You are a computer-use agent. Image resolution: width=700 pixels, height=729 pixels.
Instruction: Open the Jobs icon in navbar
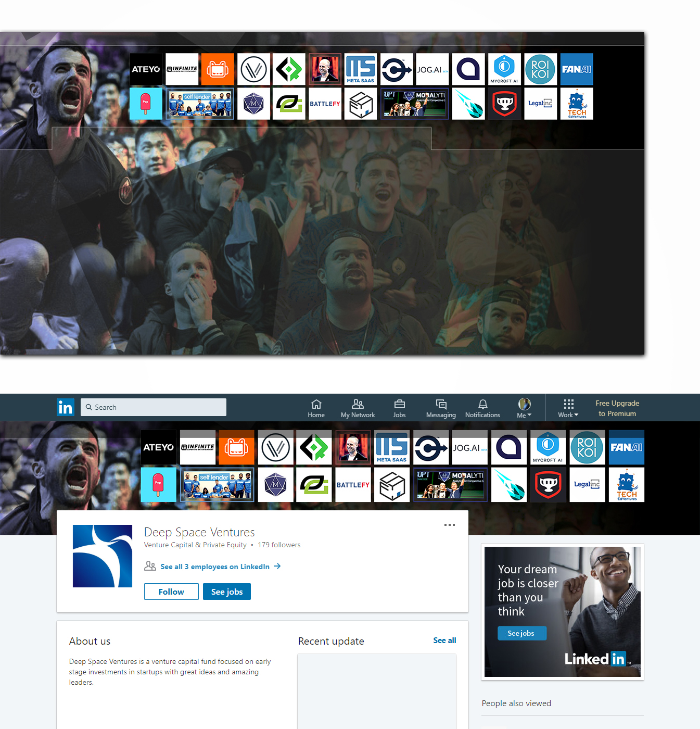point(399,408)
